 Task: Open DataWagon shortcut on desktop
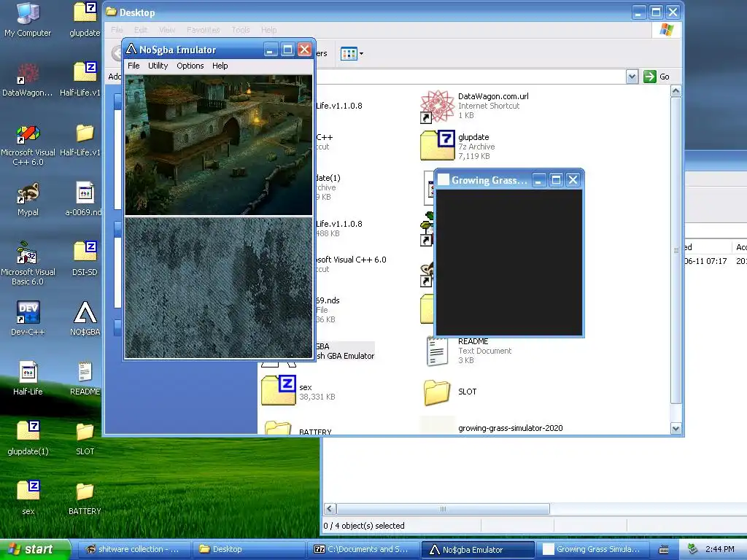[x=28, y=79]
